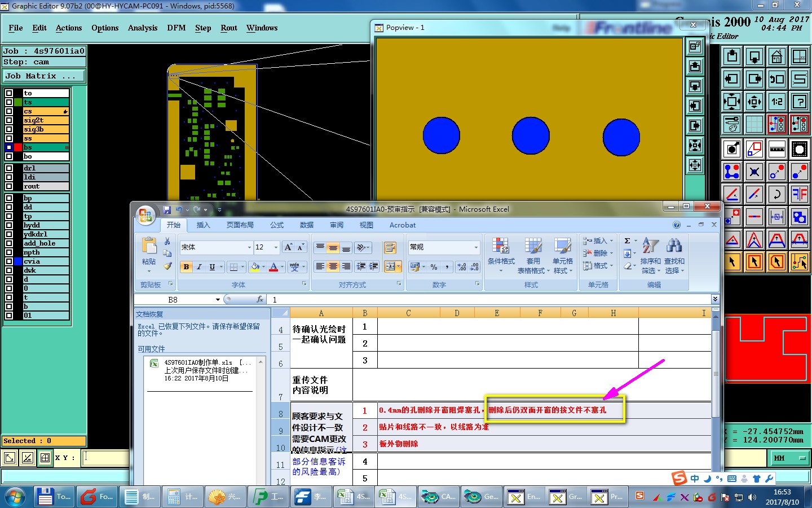Switch to the Acrobat ribbon tab
The width and height of the screenshot is (812, 508).
403,225
